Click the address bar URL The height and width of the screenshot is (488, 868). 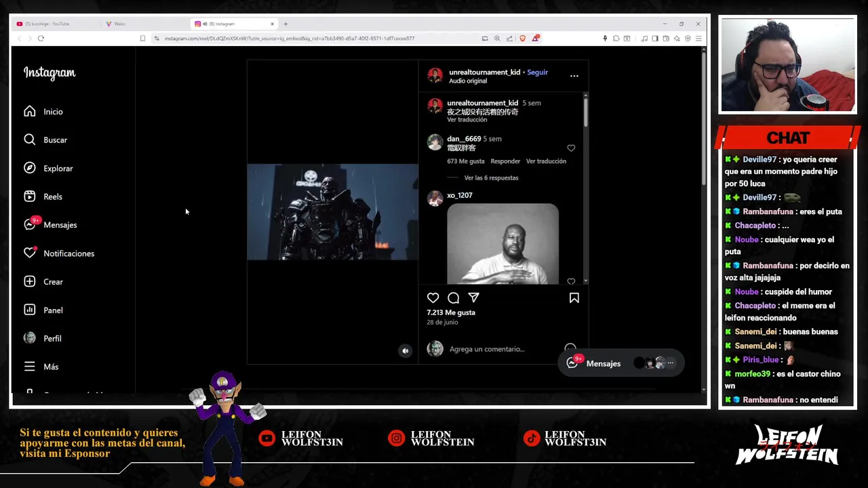pyautogui.click(x=290, y=39)
